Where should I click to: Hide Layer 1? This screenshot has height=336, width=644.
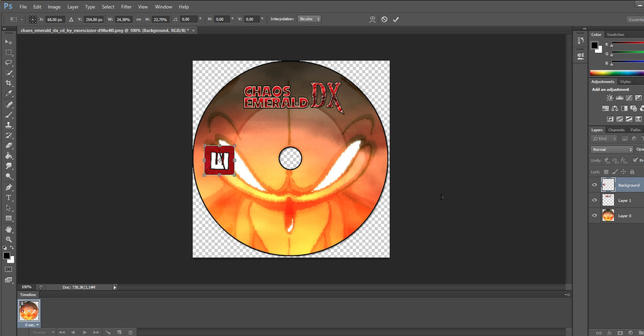click(594, 200)
